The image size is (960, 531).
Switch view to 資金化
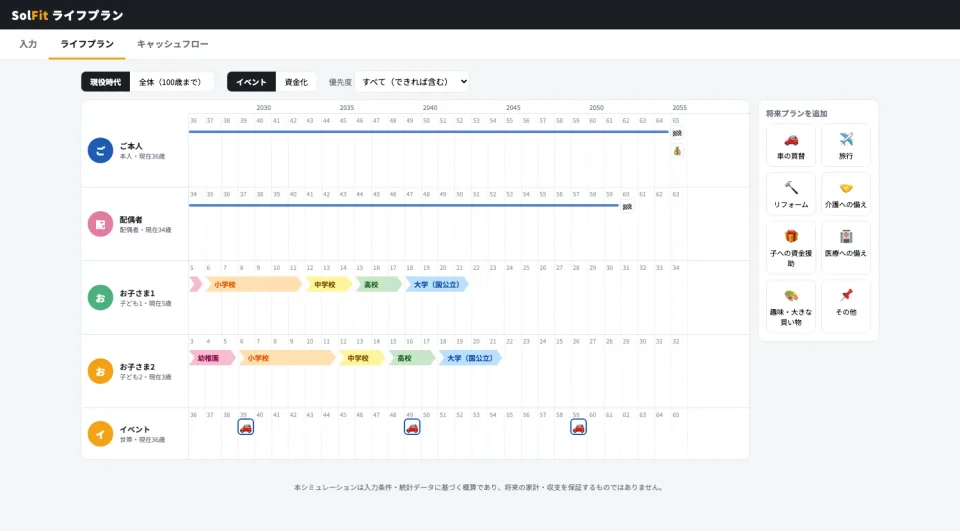point(296,81)
